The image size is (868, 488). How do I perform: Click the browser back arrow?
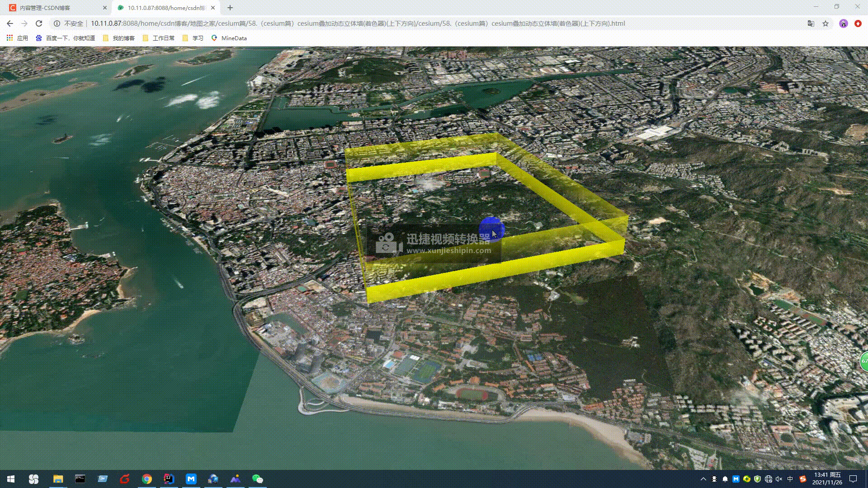(x=10, y=23)
